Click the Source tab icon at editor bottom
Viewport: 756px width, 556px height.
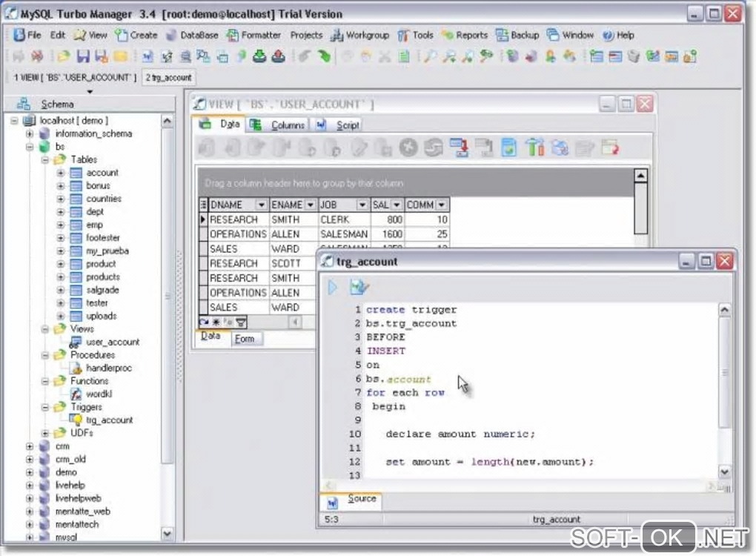pyautogui.click(x=332, y=503)
